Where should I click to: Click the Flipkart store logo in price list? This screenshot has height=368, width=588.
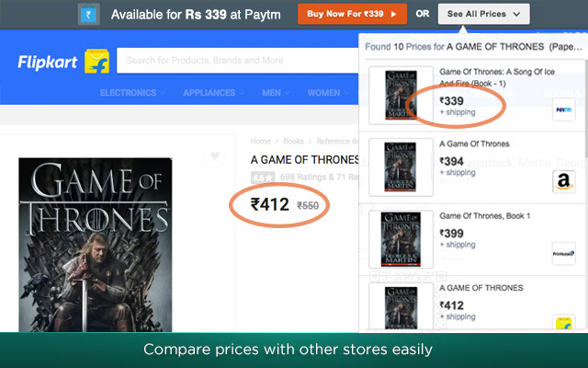pos(563,322)
